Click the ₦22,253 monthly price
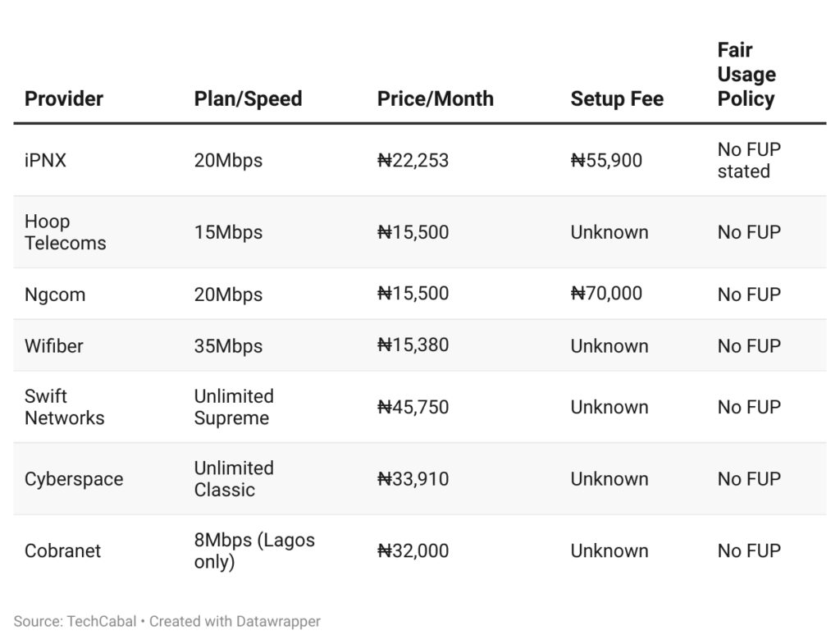This screenshot has width=840, height=644. (413, 161)
